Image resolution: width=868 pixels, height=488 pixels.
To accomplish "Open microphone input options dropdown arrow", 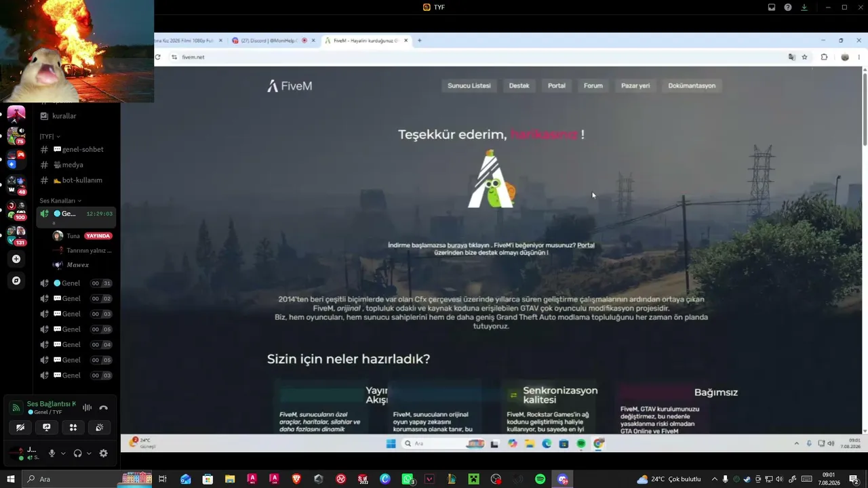I will coord(63,453).
